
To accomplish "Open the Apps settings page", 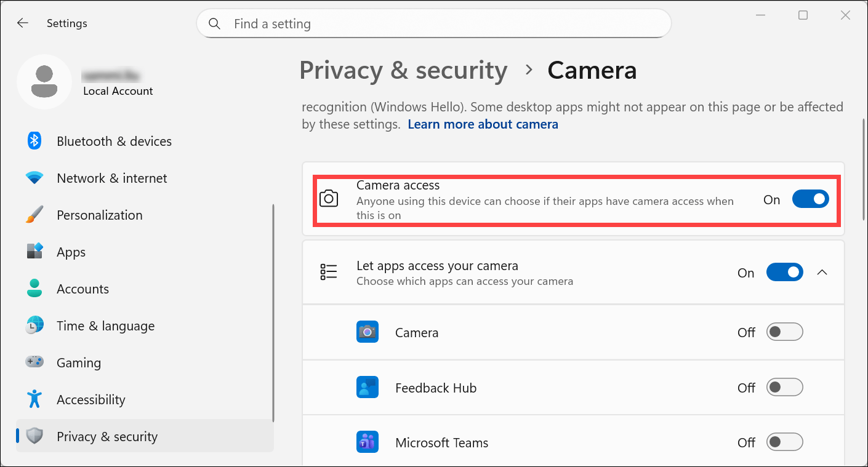I will 71,252.
